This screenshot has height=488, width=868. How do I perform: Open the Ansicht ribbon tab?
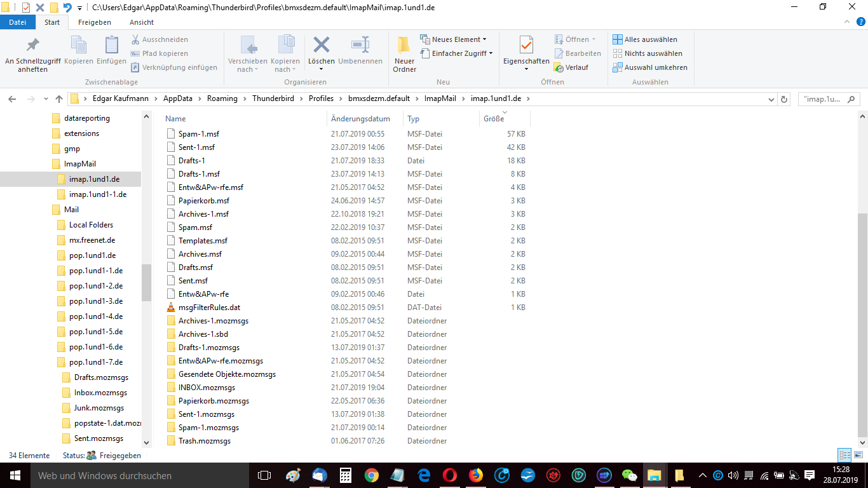[x=142, y=22]
